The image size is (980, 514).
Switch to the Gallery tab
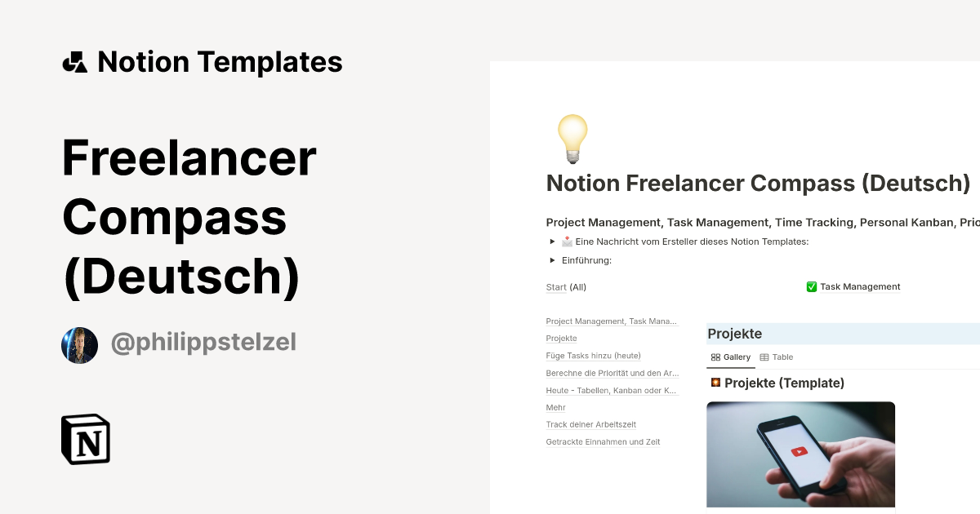tap(731, 357)
